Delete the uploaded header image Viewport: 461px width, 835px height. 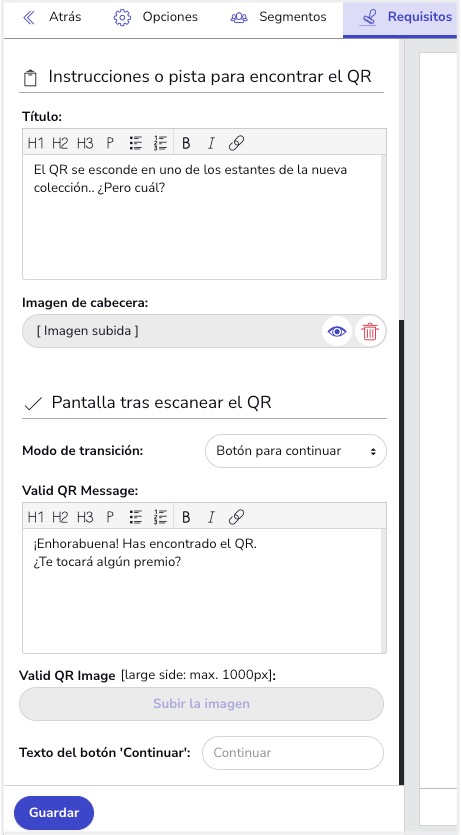point(369,332)
